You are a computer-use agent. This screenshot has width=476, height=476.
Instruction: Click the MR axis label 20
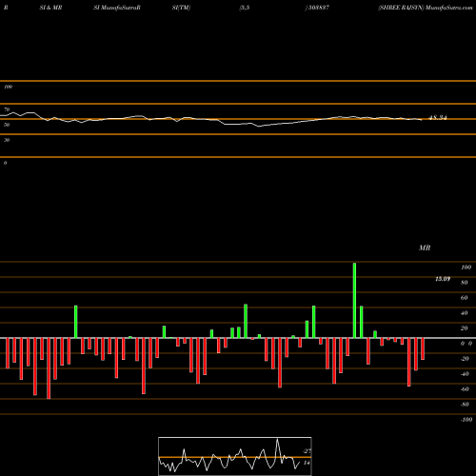click(465, 328)
